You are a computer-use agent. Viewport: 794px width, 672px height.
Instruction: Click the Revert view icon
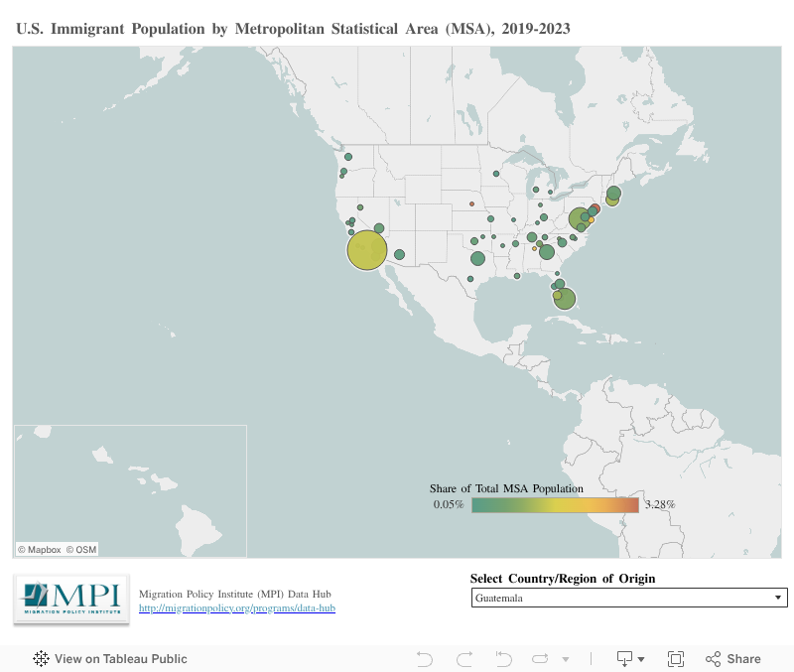click(x=504, y=658)
